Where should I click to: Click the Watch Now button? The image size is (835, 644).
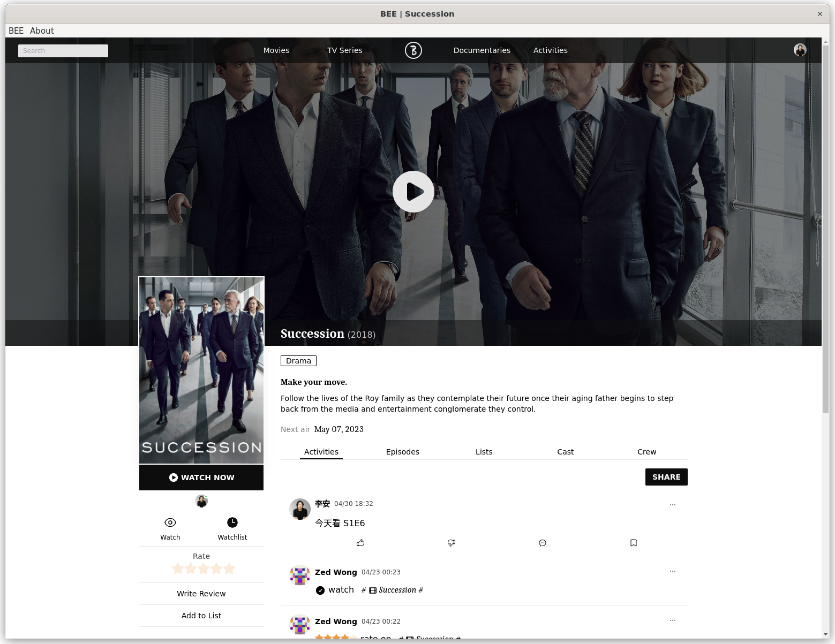click(x=201, y=478)
